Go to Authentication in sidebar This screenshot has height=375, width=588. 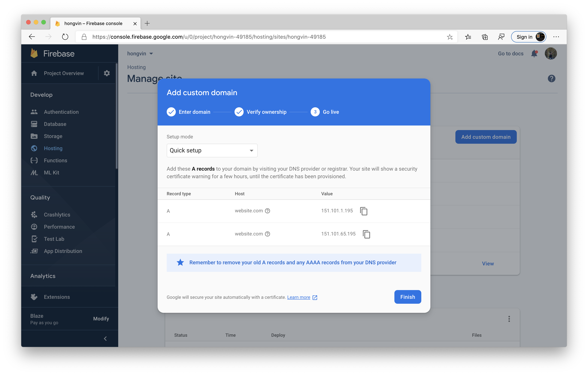(x=61, y=112)
